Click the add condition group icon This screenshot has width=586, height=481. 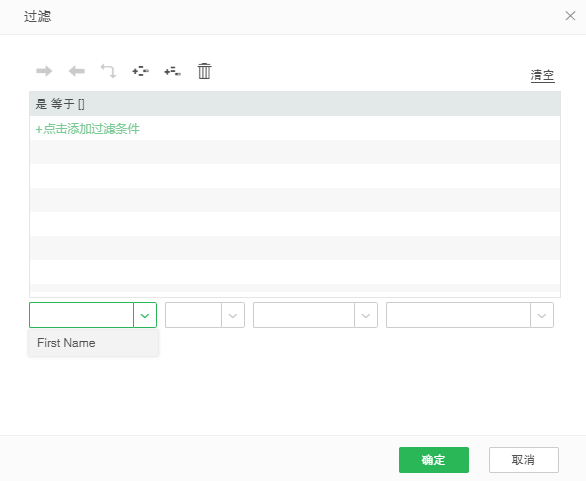pyautogui.click(x=141, y=71)
